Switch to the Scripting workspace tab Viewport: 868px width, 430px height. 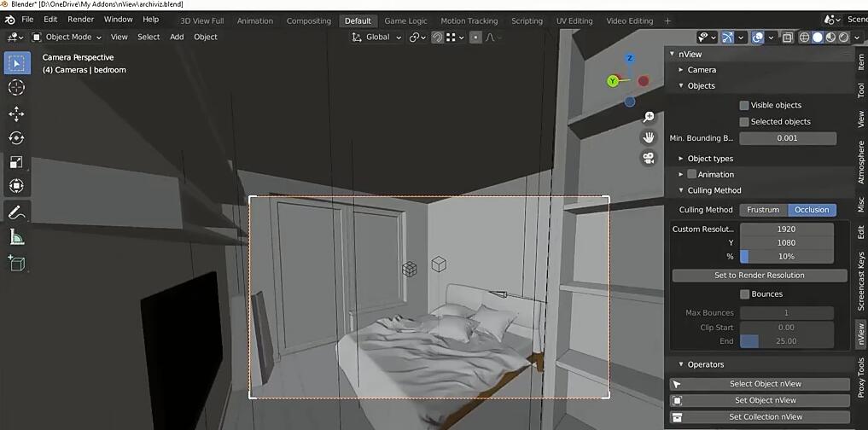[x=527, y=21]
